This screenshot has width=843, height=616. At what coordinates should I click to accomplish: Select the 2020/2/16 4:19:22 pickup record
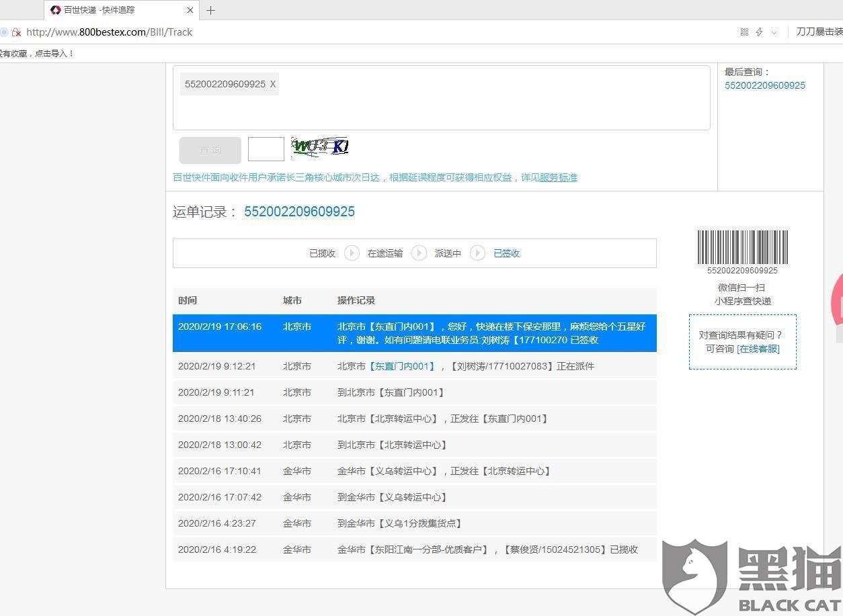click(415, 549)
